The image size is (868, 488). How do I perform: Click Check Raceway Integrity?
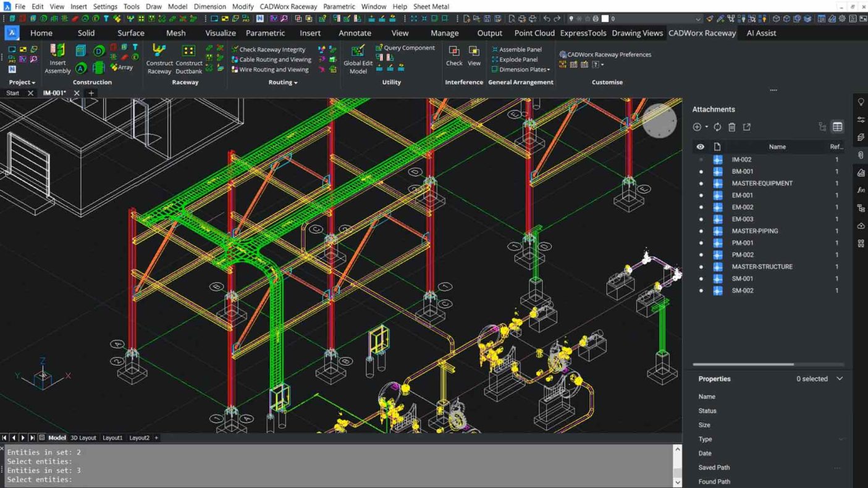272,49
